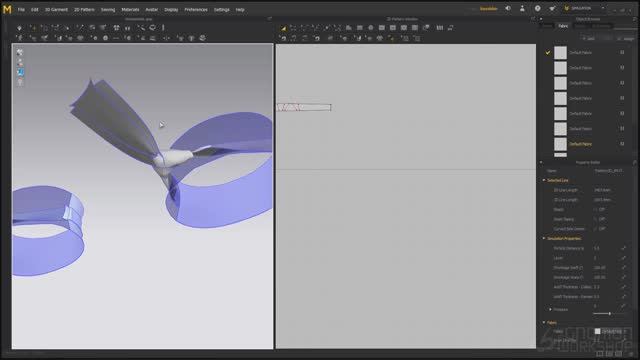
Task: Collapse the Fabric section in Property Editor
Action: click(x=544, y=322)
